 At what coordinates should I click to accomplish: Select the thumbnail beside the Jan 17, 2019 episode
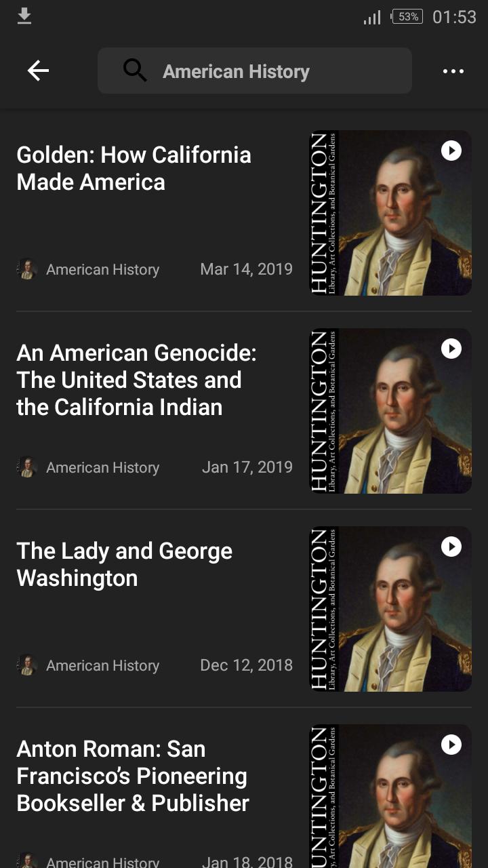coord(390,411)
